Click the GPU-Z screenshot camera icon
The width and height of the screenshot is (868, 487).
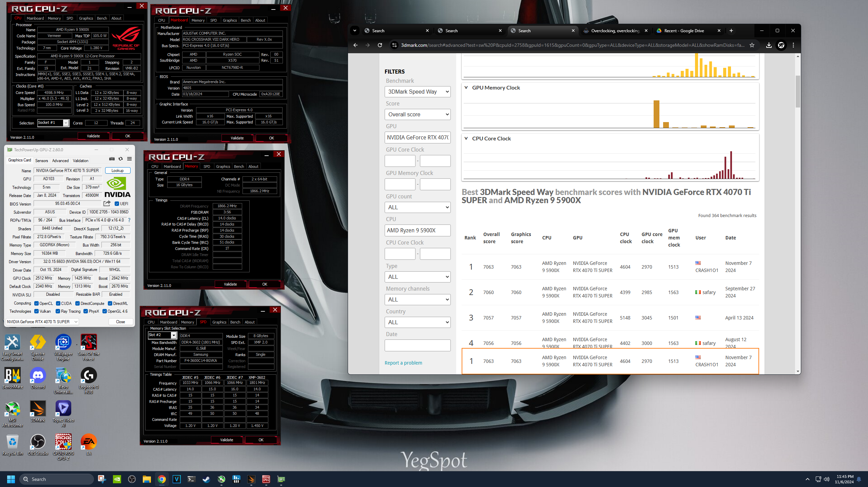point(112,159)
